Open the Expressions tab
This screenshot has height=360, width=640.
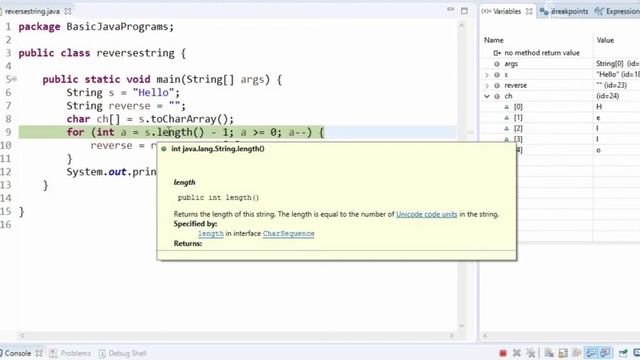pos(622,11)
